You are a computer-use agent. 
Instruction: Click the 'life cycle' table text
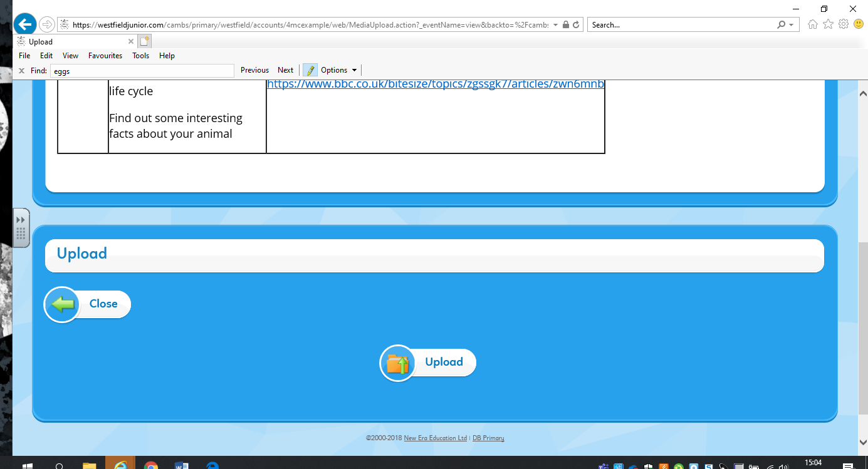pyautogui.click(x=131, y=91)
